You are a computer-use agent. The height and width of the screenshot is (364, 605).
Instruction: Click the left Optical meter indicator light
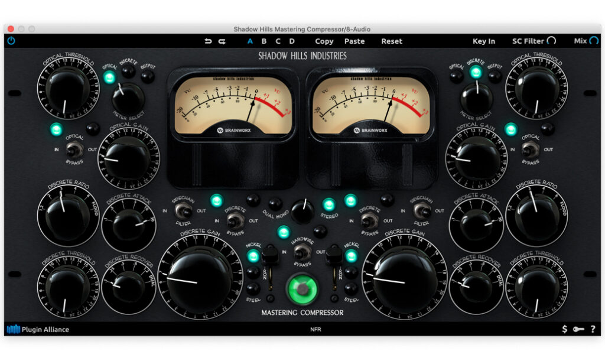tap(109, 77)
